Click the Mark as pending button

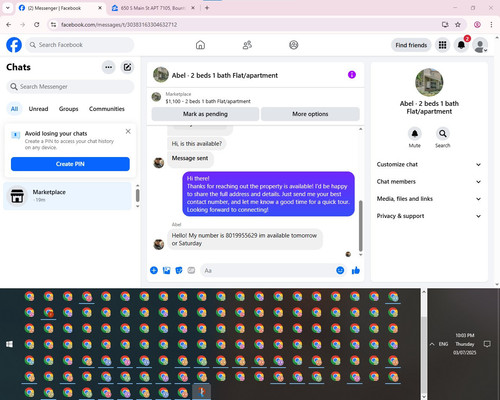pyautogui.click(x=205, y=114)
